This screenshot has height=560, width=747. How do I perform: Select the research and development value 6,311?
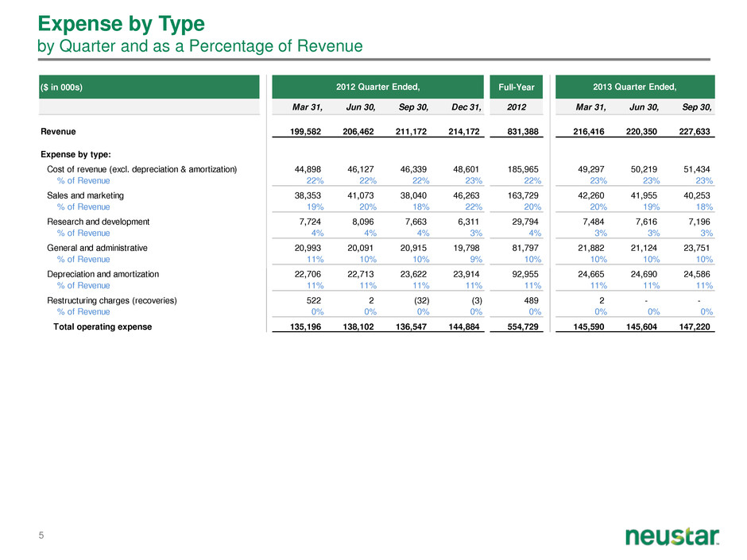click(x=468, y=222)
